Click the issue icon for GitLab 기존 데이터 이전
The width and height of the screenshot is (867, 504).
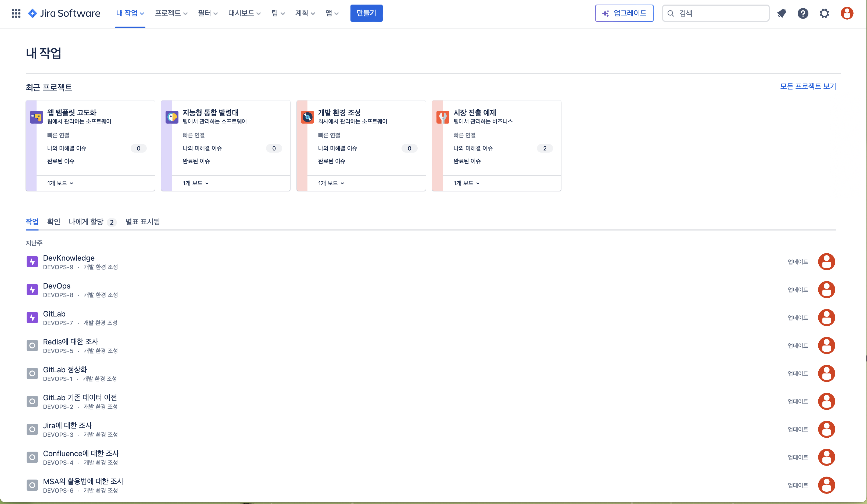pyautogui.click(x=32, y=401)
